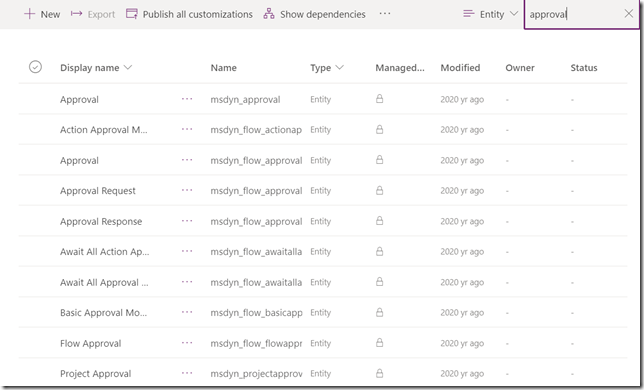Click lock icon in Flow Approval row
Image resolution: width=644 pixels, height=390 pixels.
(380, 343)
